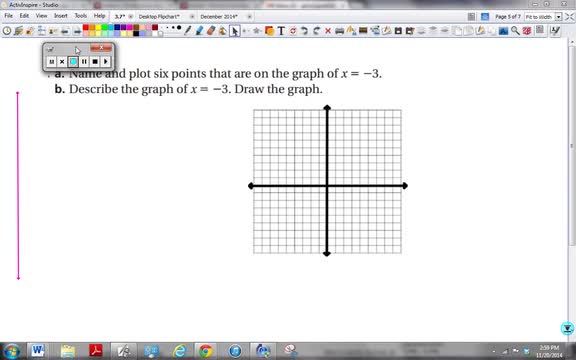The height and width of the screenshot is (360, 576).
Task: Click the Undo arrow icon
Action: point(304,31)
